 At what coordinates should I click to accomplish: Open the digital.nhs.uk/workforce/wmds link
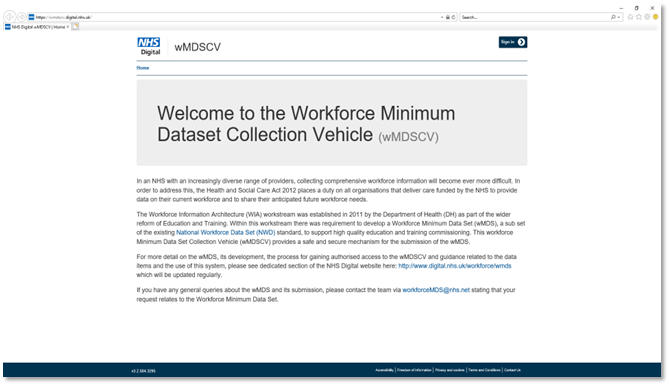point(455,266)
